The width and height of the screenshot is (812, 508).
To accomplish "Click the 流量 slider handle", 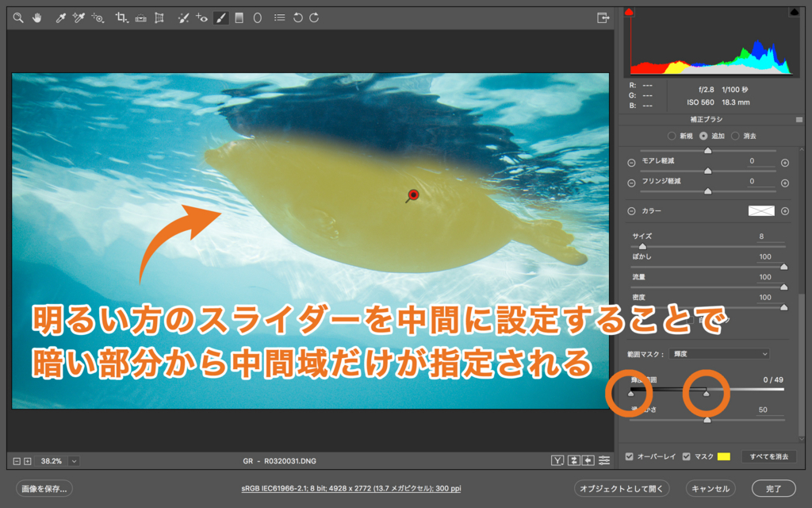I will [783, 287].
